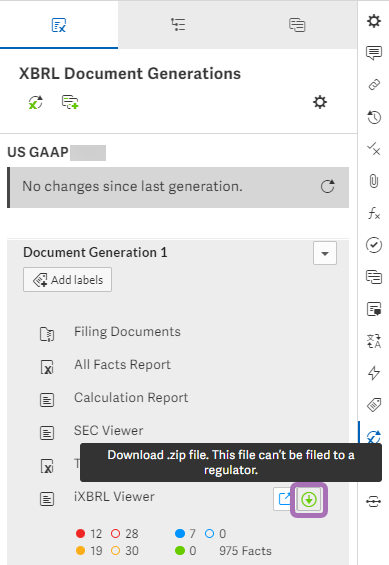
Task: Open iXBRL Viewer in a new window
Action: pos(284,499)
